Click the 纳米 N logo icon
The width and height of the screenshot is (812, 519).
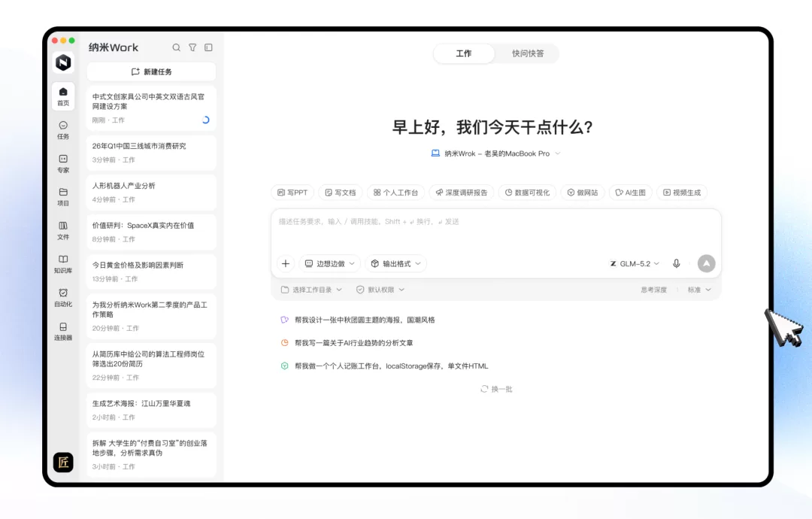click(63, 62)
